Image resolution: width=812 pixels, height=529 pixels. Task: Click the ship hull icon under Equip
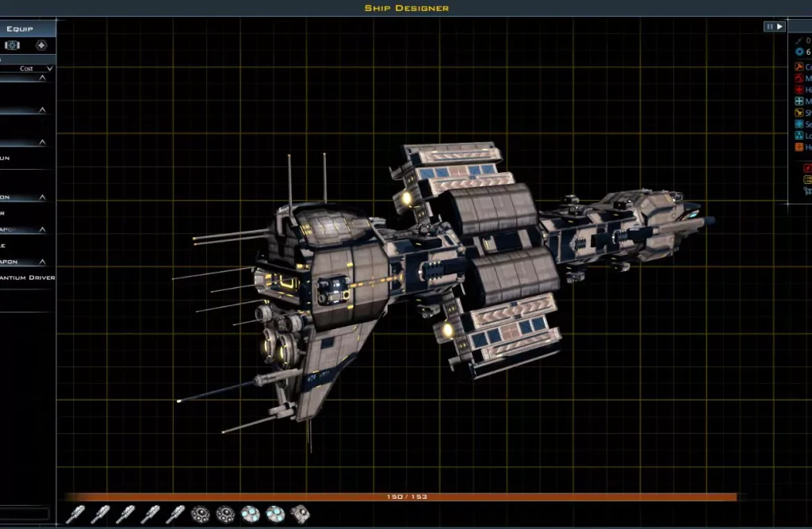click(x=13, y=45)
